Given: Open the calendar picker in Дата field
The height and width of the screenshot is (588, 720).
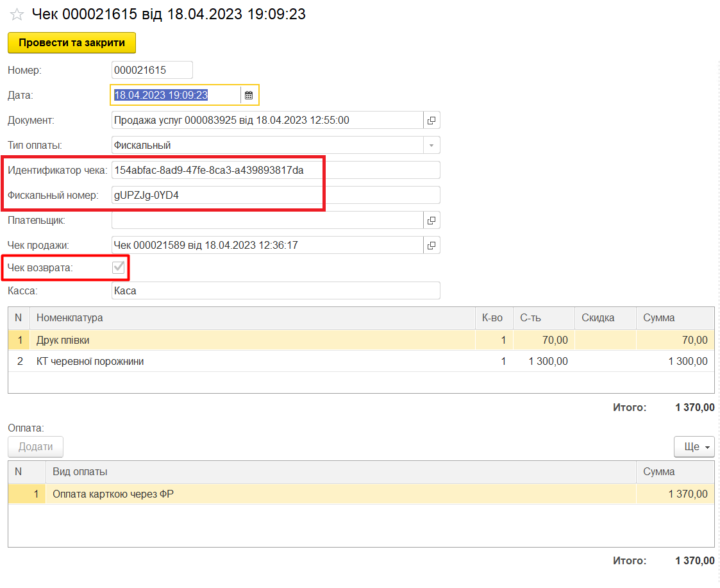Looking at the screenshot, I should (x=249, y=96).
